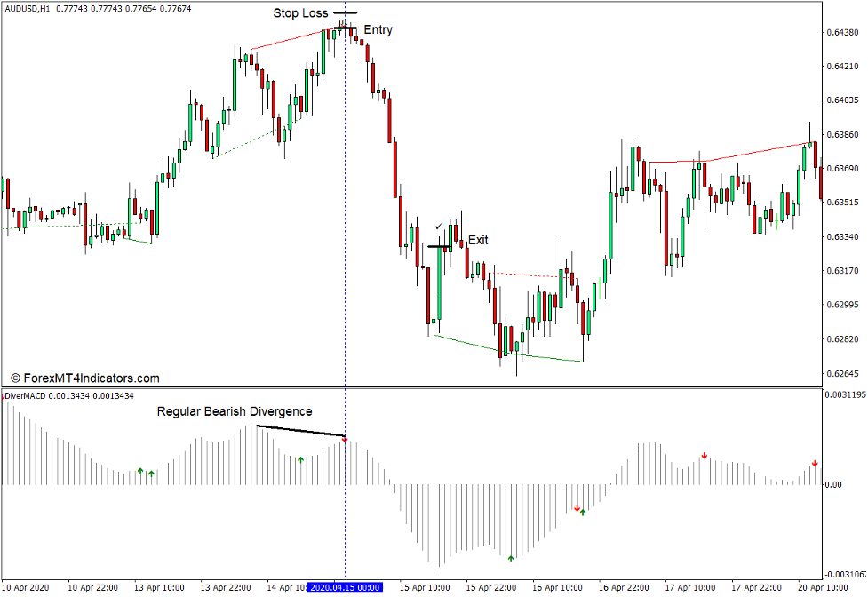This screenshot has height=597, width=868.
Task: Click the green arrow directly below that red arrow
Action: point(581,514)
